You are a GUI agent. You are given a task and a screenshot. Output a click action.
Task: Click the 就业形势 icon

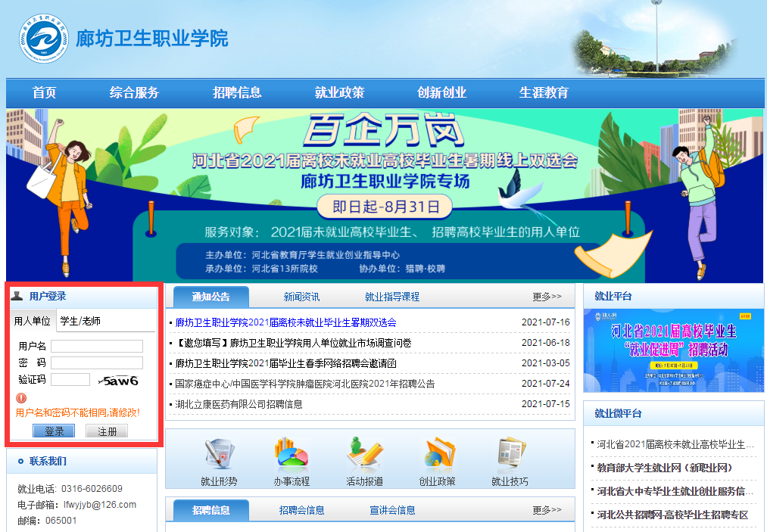219,454
